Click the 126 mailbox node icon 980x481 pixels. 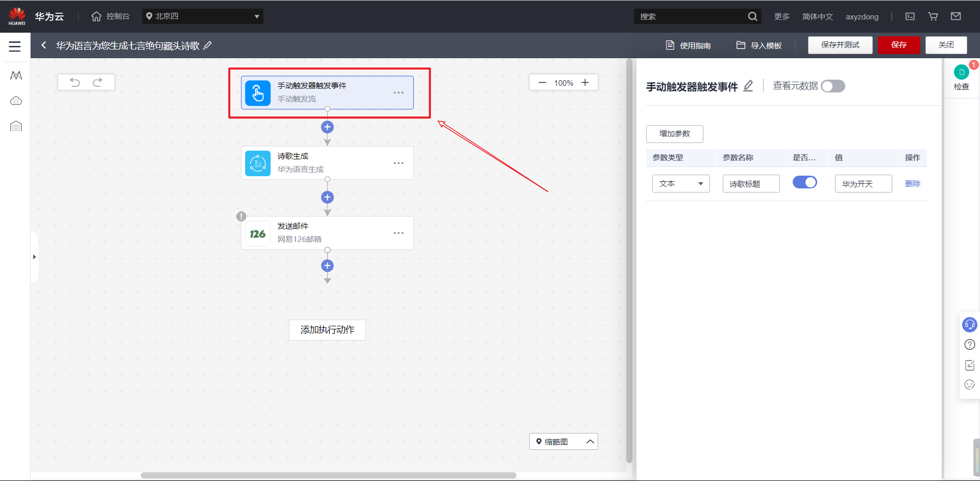pos(258,234)
